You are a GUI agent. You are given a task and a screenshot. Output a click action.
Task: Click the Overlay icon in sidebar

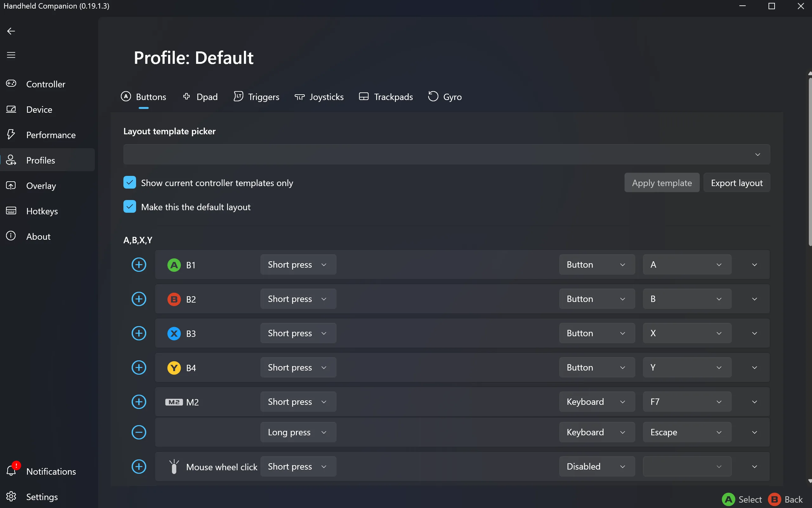pos(11,185)
